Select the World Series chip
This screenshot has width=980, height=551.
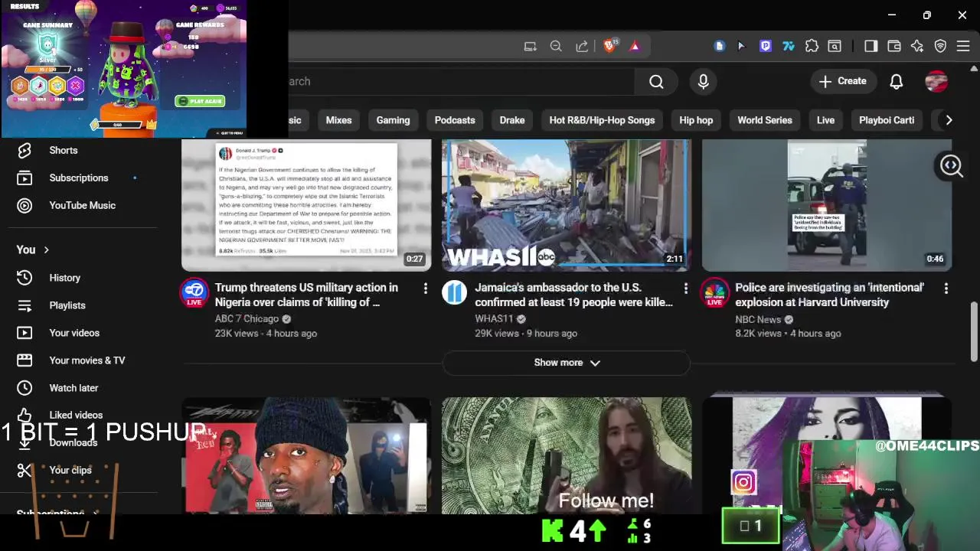tap(765, 120)
